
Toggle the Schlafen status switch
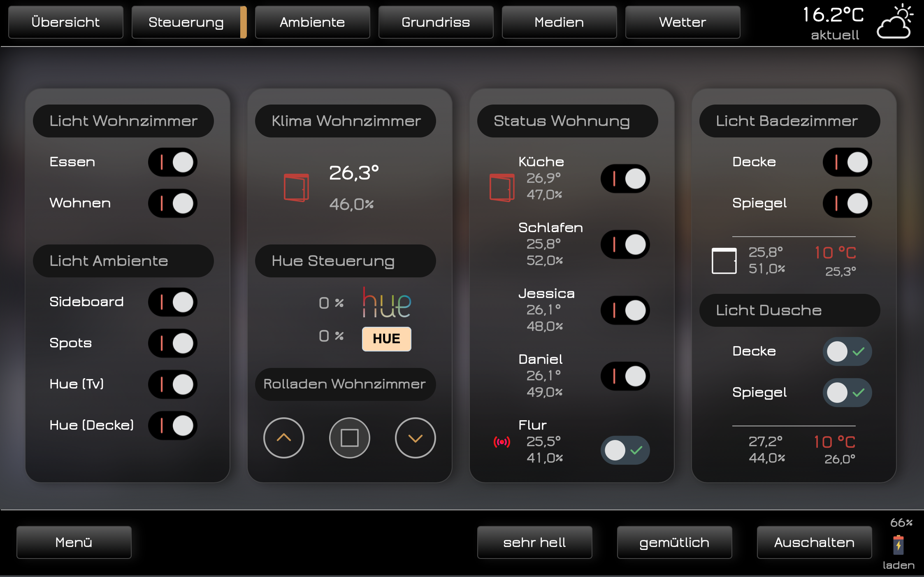(625, 244)
